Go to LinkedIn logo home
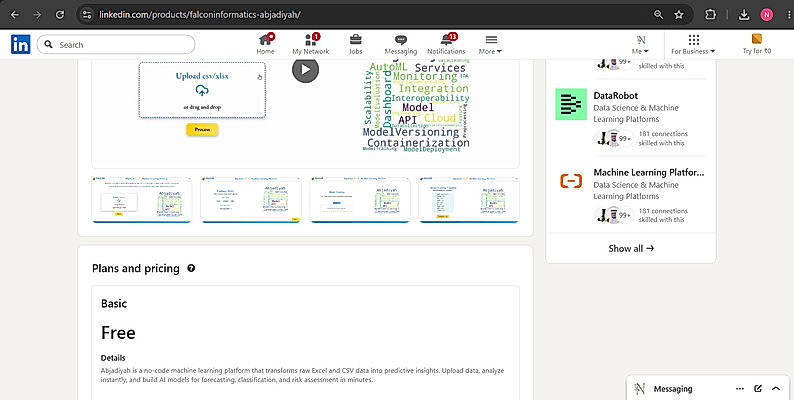The height and width of the screenshot is (400, 794). [21, 45]
